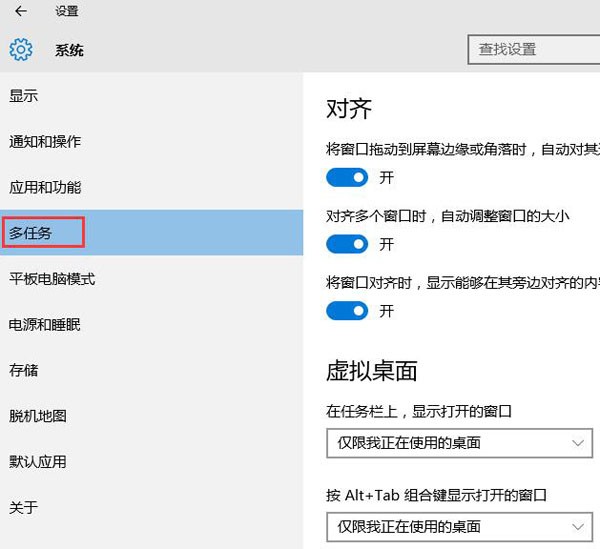Select the highlighted 多任务 sidebar item
This screenshot has width=600, height=549.
click(31, 233)
